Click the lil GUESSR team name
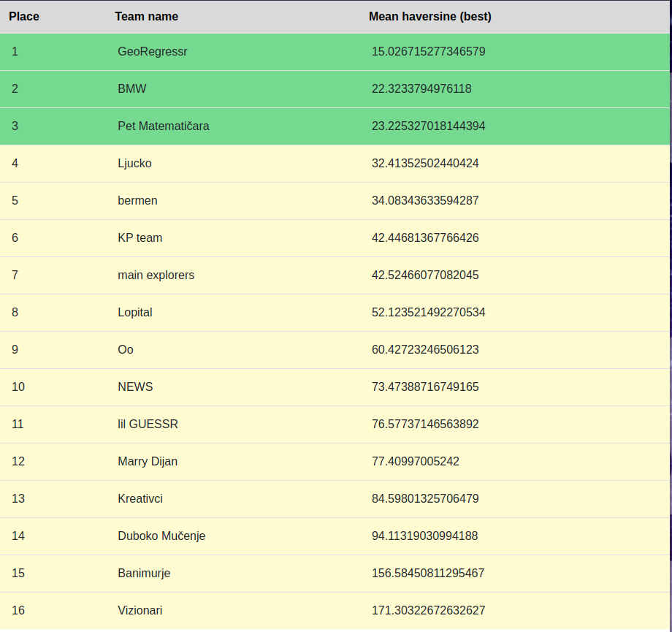The height and width of the screenshot is (632, 672). click(148, 424)
